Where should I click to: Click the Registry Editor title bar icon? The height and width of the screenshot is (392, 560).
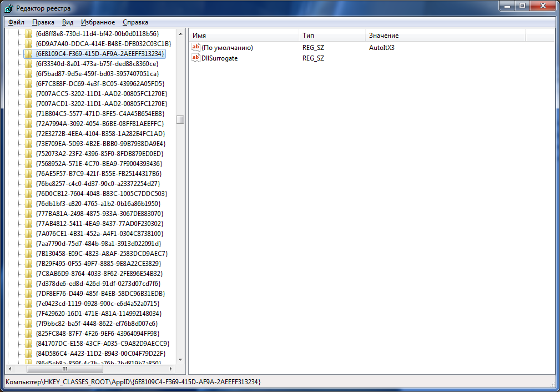pyautogui.click(x=9, y=8)
